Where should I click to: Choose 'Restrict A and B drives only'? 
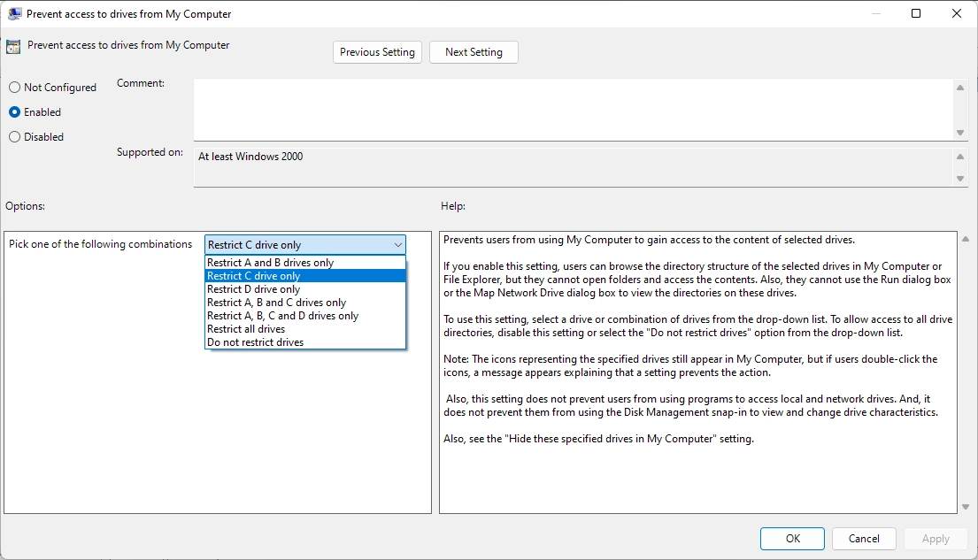(270, 263)
